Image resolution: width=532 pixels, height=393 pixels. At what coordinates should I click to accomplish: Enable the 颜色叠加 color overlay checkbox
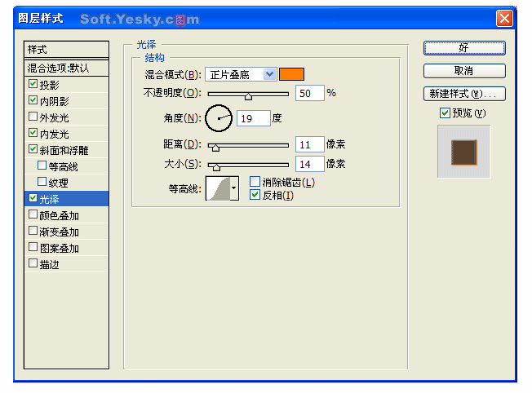33,214
